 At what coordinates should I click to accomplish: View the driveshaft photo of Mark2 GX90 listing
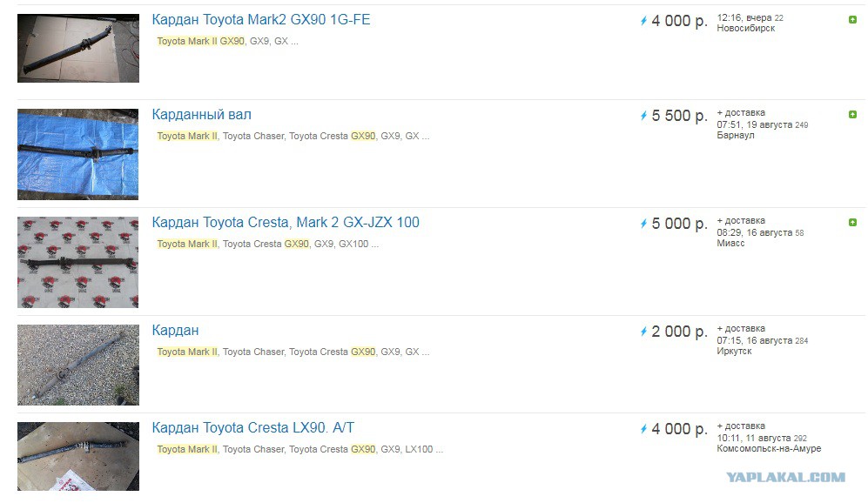tap(78, 48)
